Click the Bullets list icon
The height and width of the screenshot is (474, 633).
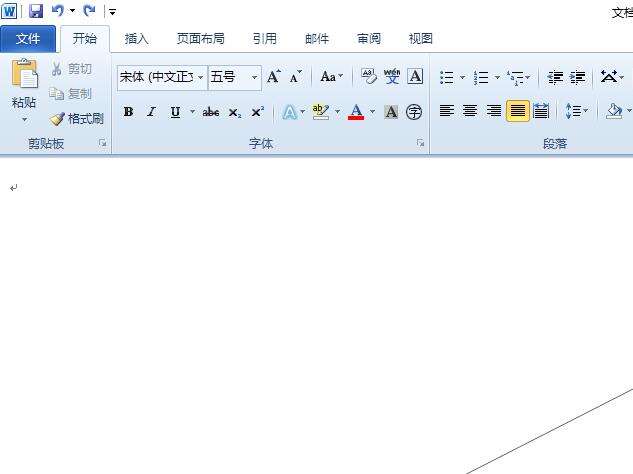coord(447,77)
